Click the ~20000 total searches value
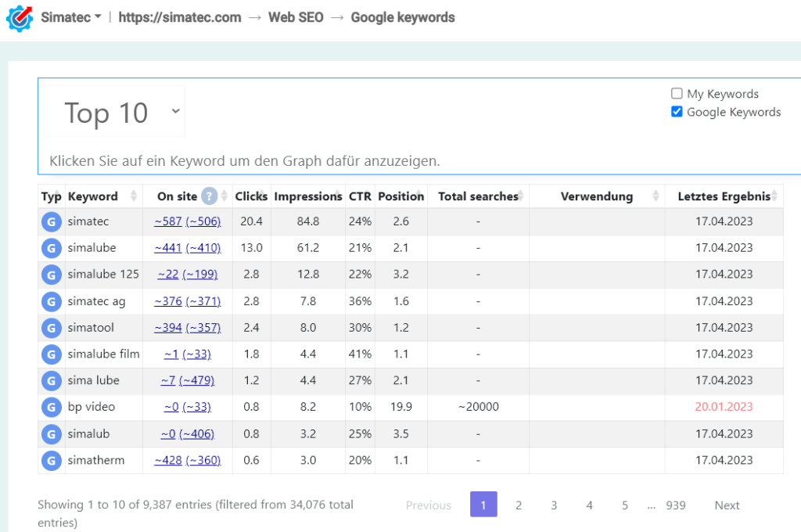 point(478,407)
